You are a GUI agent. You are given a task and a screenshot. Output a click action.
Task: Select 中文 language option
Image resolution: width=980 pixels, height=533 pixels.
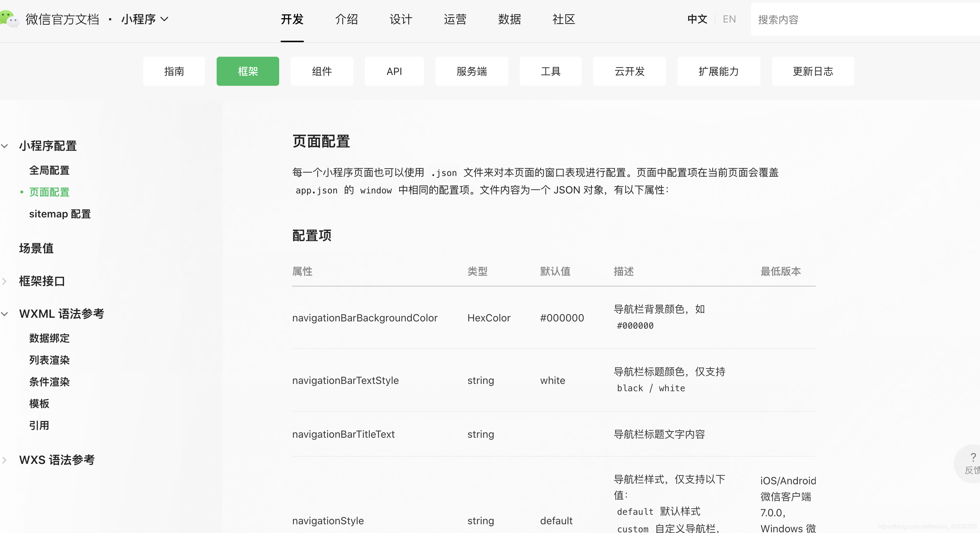[x=697, y=19]
